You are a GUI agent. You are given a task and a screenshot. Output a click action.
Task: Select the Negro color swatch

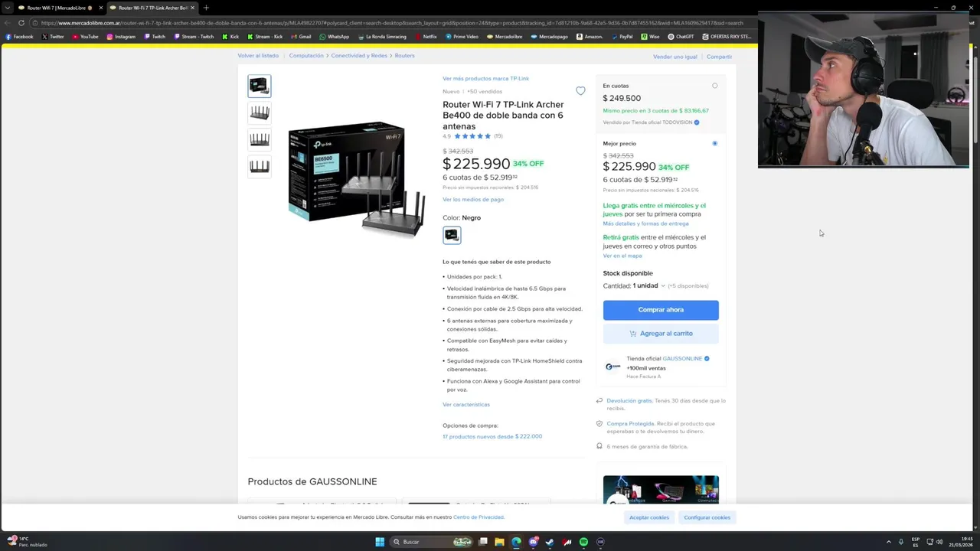pyautogui.click(x=452, y=235)
